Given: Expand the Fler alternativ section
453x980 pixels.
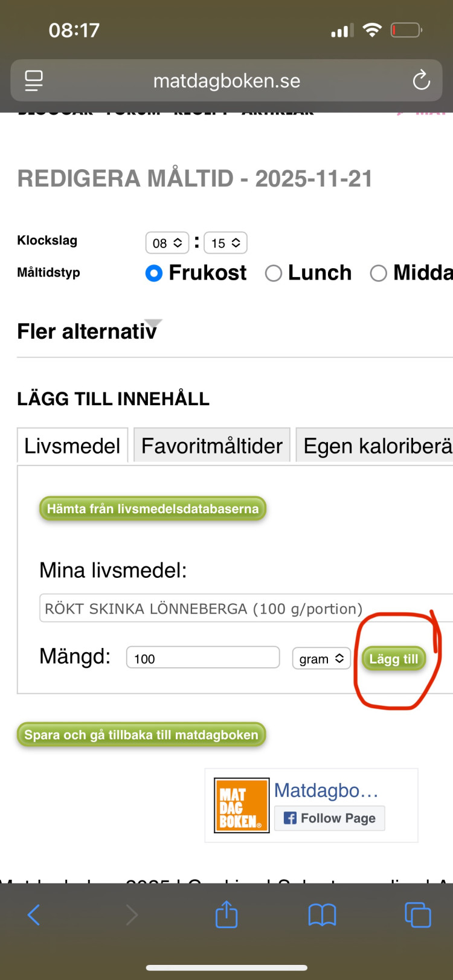Looking at the screenshot, I should 88,331.
